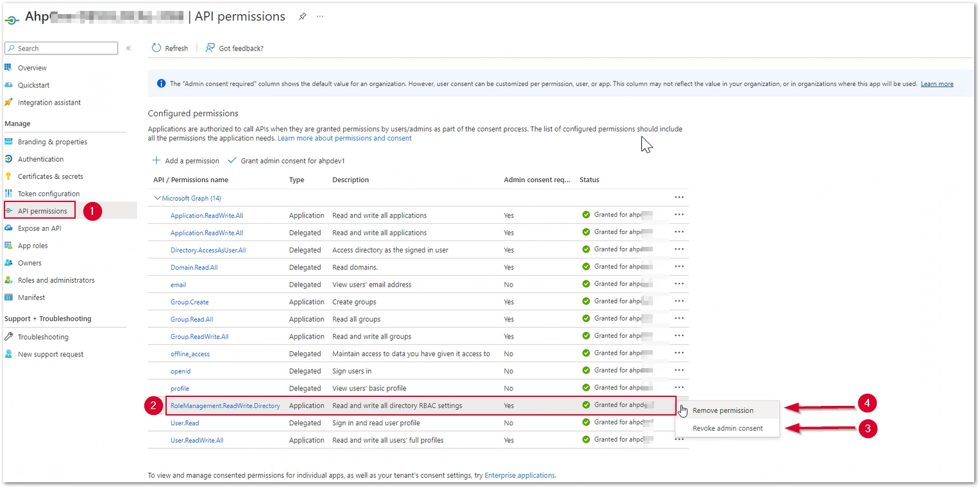
Task: Click Add a permission
Action: coord(186,161)
